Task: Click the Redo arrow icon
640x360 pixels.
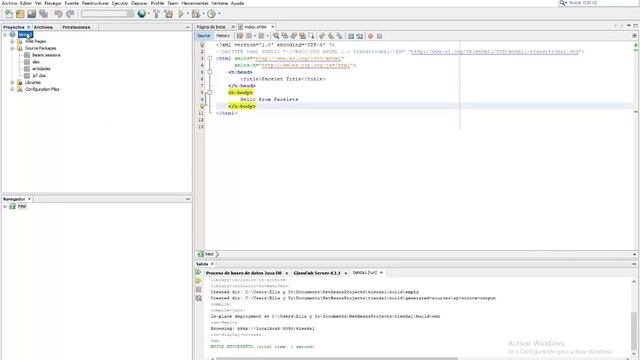Action: coord(70,14)
